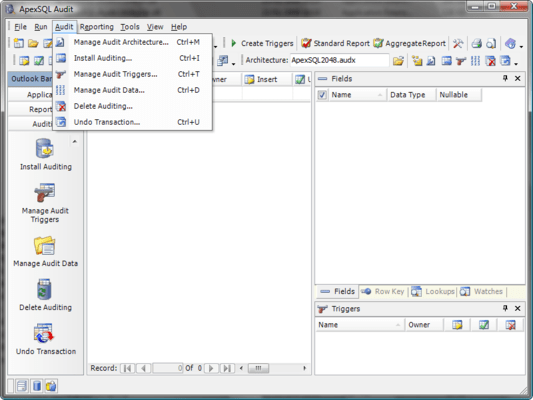This screenshot has height=400, width=533.
Task: Click the Create Triggers button
Action: coord(262,44)
